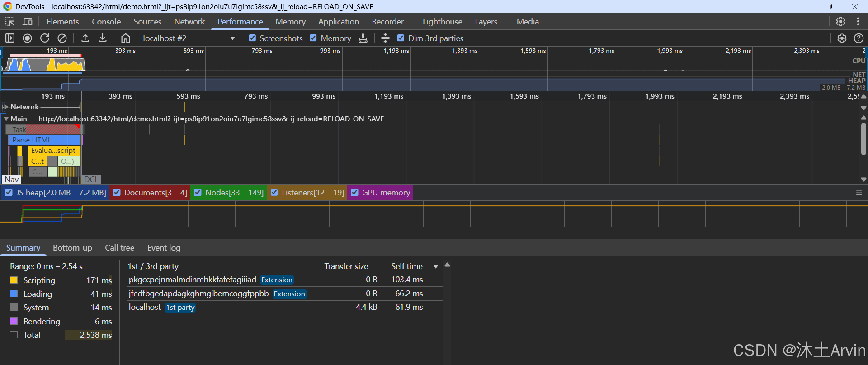Screen dimensions: 868x365
Task: Click the Extension badge for pkgccpejnmalmdinmhkkfafefagiiiad
Action: tap(277, 280)
